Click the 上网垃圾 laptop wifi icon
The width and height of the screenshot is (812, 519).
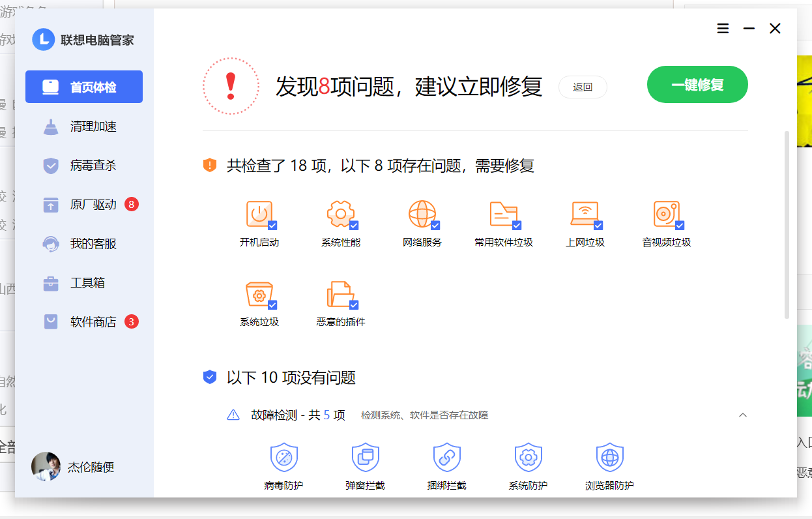tap(585, 214)
